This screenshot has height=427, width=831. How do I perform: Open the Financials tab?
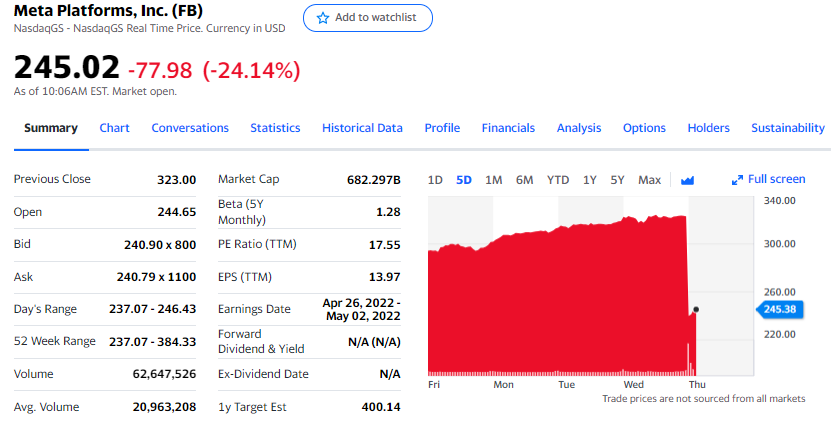tap(508, 128)
